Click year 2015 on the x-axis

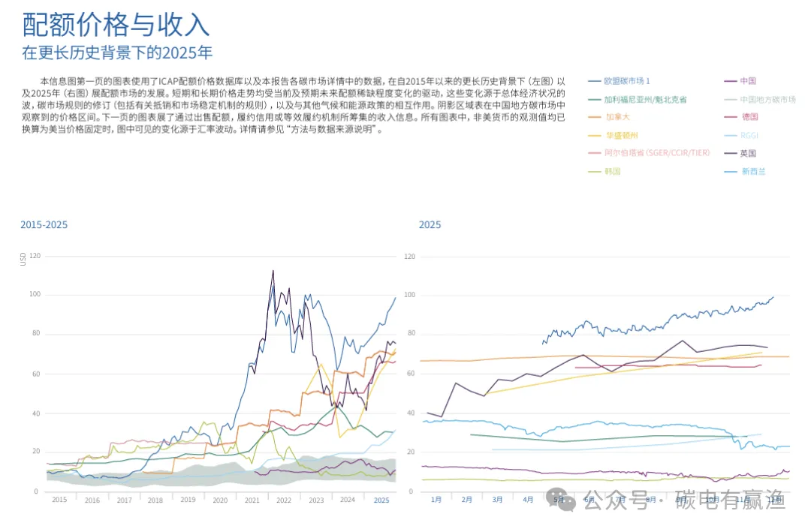click(59, 500)
